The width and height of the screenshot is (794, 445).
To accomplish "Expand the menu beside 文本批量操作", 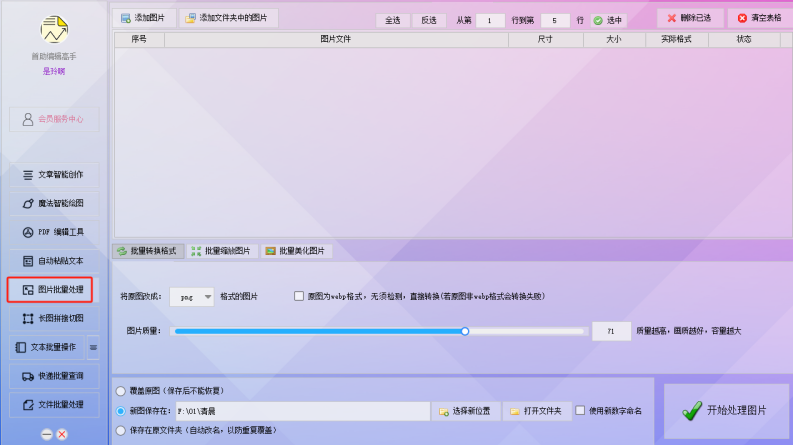I will 93,347.
